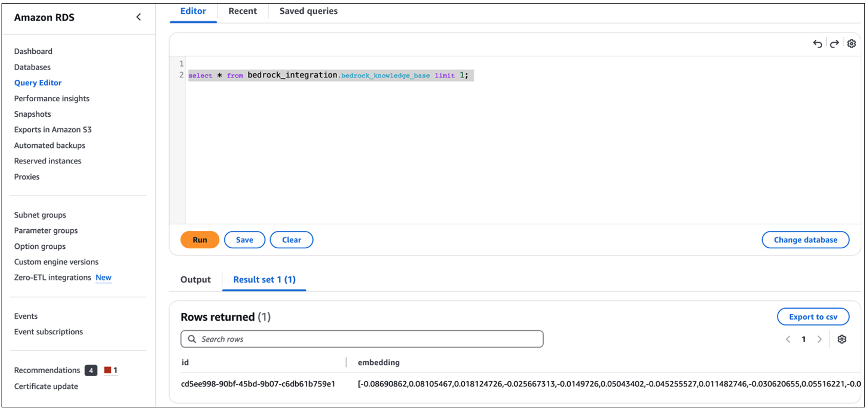Collapse the Amazon RDS sidebar
Image resolution: width=868 pixels, height=411 pixels.
138,17
